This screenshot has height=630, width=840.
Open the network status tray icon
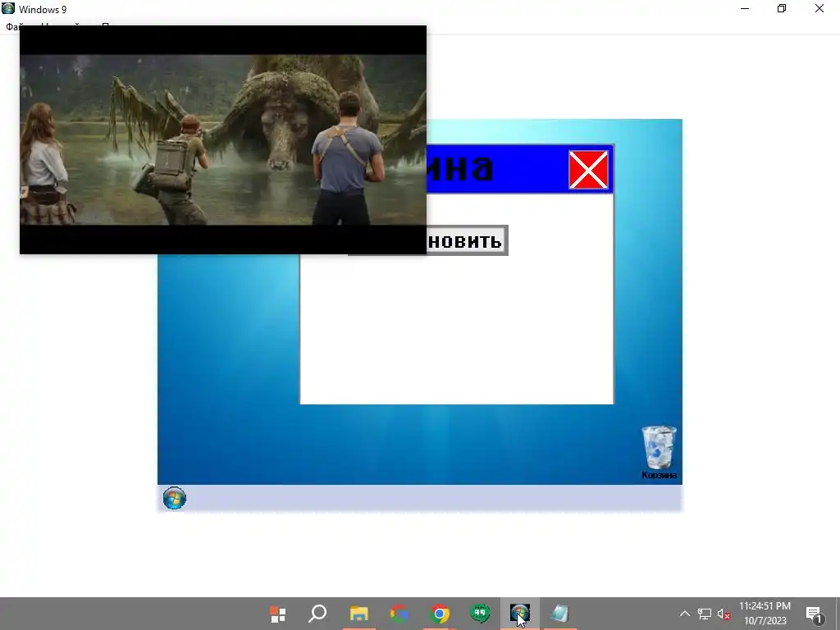pos(704,614)
